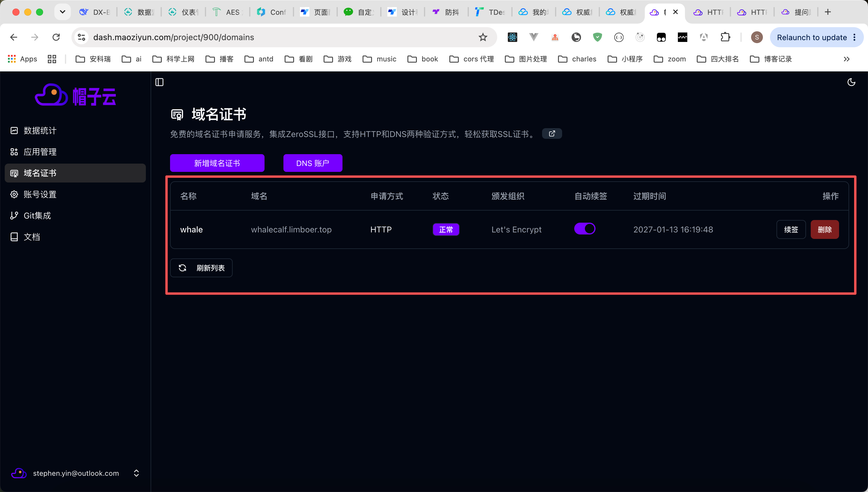Open the tab groups grid icon in bookmarks bar
868x492 pixels.
52,59
